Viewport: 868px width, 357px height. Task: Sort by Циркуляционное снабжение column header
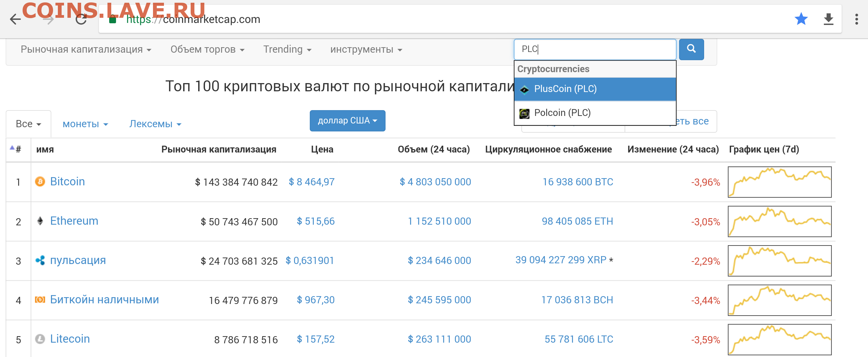(548, 149)
